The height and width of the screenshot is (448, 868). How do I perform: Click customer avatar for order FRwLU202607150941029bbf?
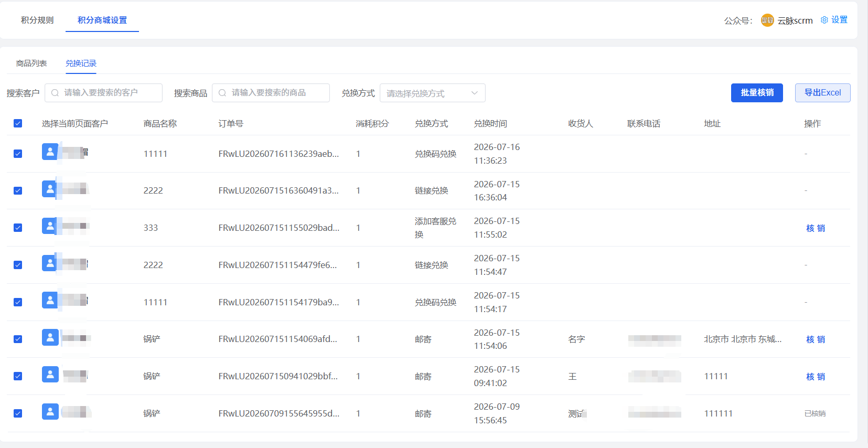click(50, 374)
